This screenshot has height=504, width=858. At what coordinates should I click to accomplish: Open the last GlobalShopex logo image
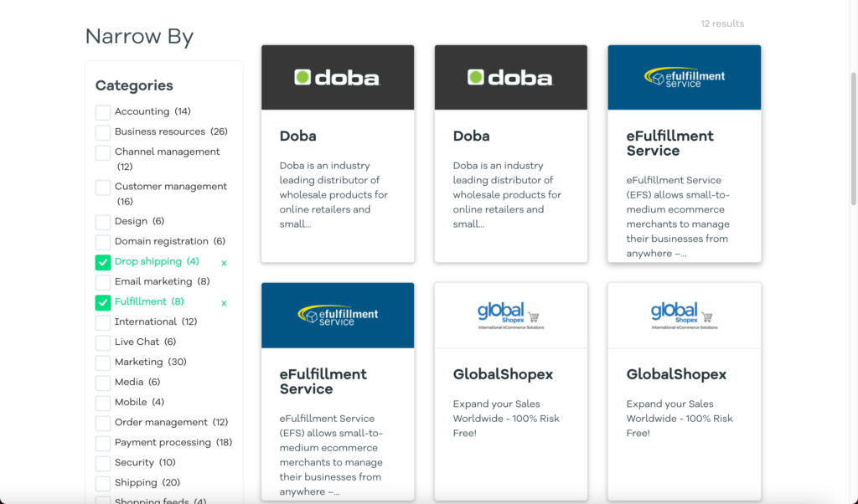click(x=685, y=316)
